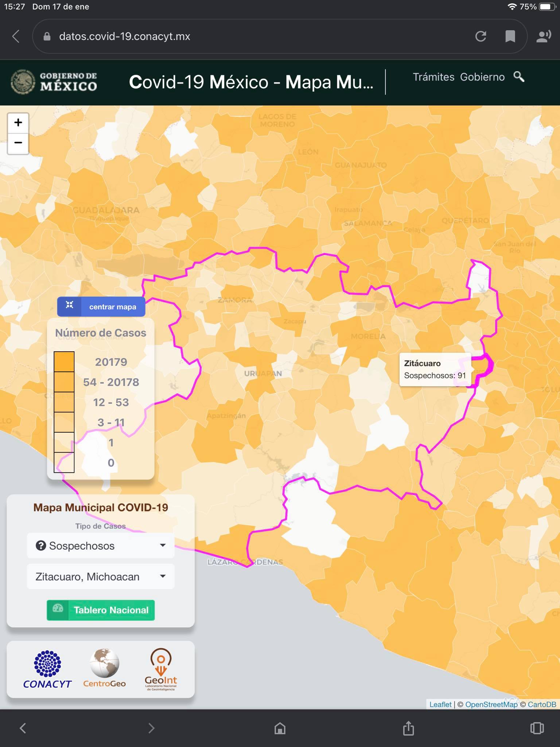Open the CONACYT logo link
The width and height of the screenshot is (560, 747).
coord(47,669)
